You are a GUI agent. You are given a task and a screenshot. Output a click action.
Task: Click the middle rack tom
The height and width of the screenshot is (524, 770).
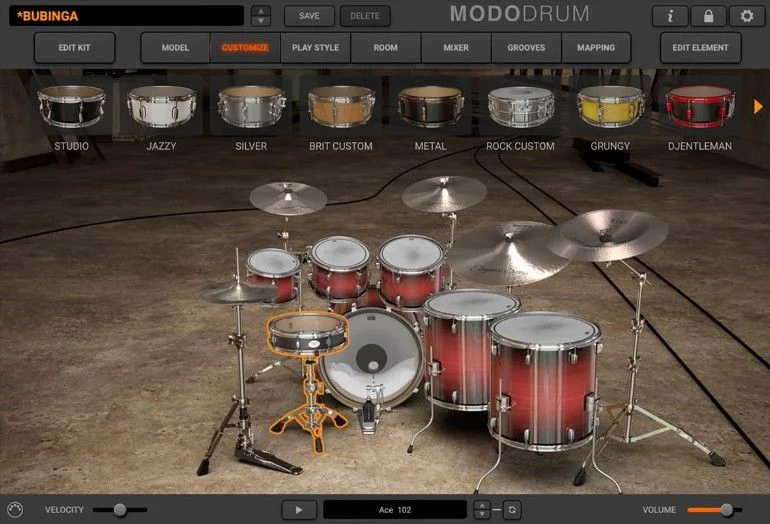[x=339, y=267]
